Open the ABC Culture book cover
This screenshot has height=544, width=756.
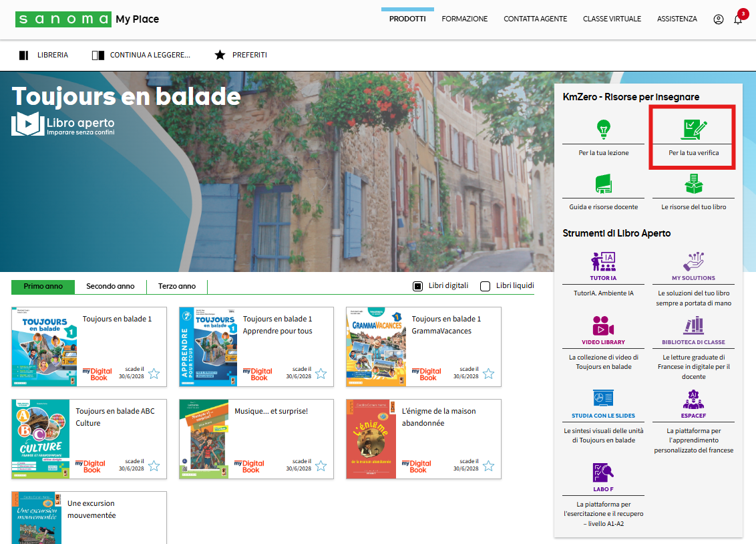tap(41, 439)
